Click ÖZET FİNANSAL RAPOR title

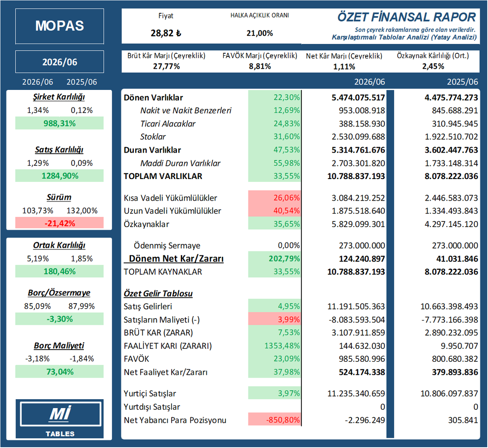click(406, 17)
